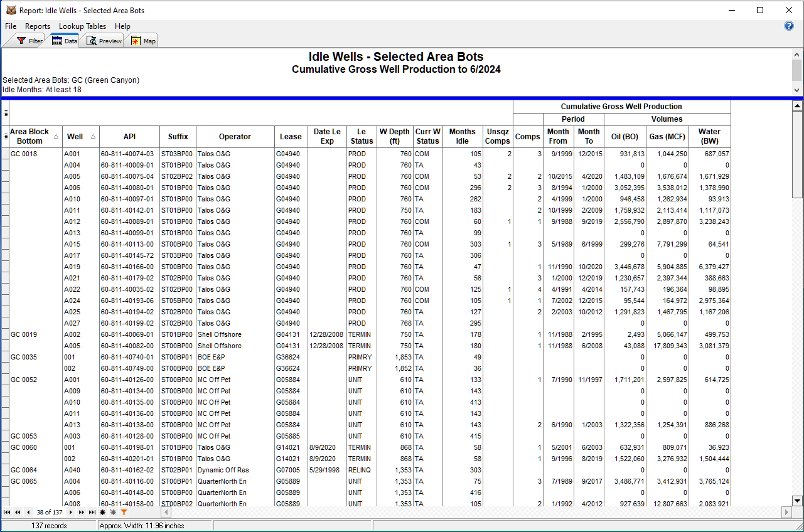Switch to the Data tab
804x532 pixels.
[64, 41]
